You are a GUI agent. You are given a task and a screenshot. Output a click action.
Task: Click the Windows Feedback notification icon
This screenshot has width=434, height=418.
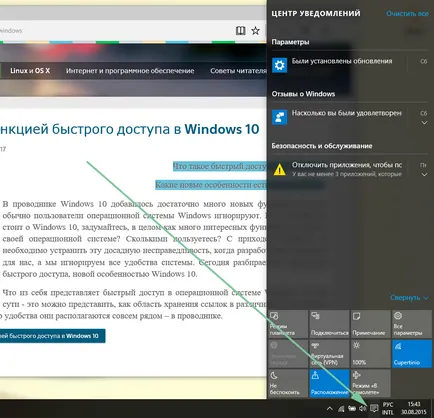coord(279,117)
